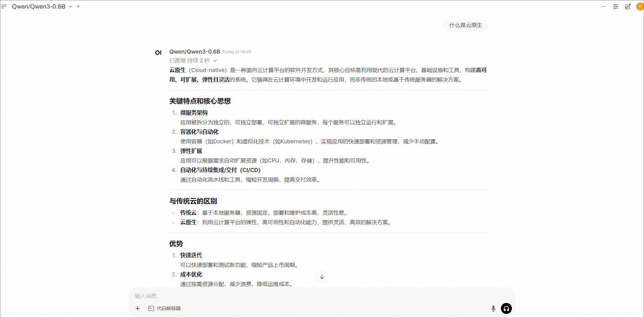Click the intro text "云原生 (Cloud-native)"

click(x=198, y=70)
